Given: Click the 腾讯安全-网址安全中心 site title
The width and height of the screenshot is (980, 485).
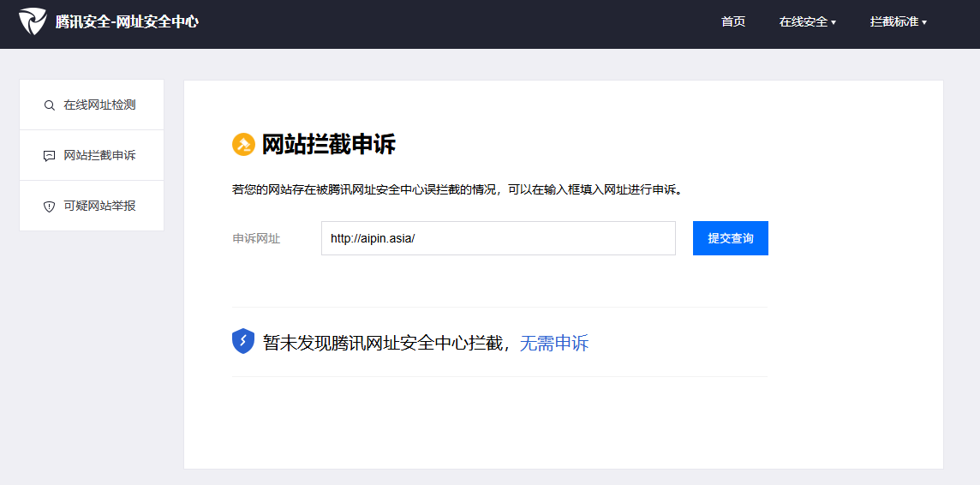Looking at the screenshot, I should coord(127,22).
